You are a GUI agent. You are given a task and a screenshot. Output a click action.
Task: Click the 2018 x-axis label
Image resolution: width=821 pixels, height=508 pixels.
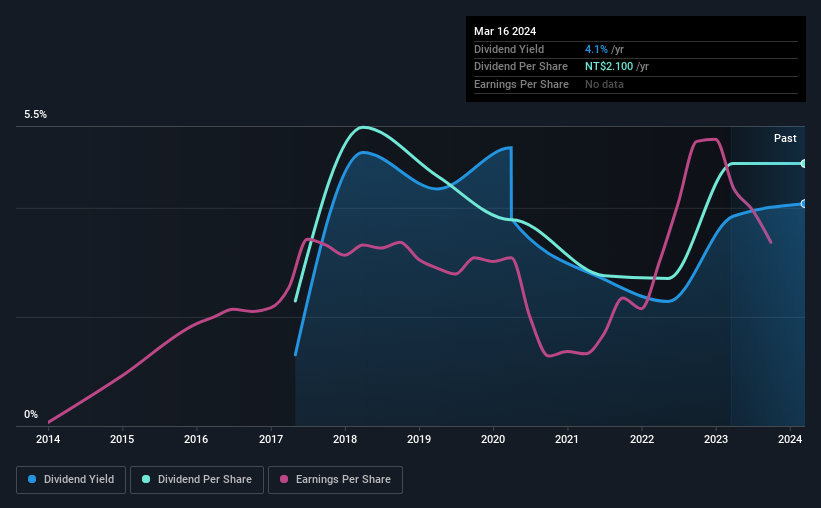[x=345, y=439]
